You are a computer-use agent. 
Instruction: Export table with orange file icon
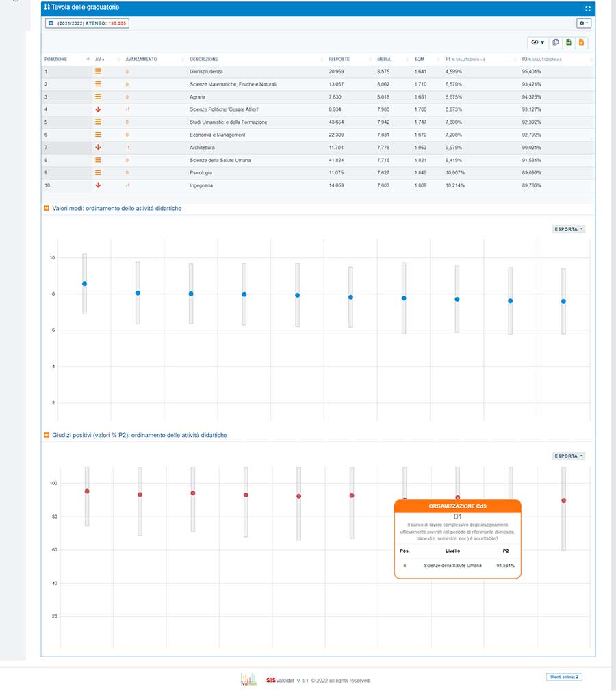pos(581,42)
